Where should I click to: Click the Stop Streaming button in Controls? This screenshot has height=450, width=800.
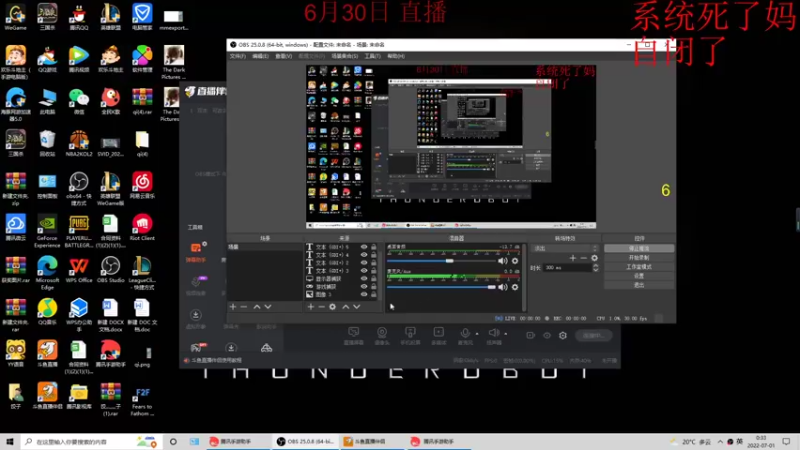click(x=639, y=248)
